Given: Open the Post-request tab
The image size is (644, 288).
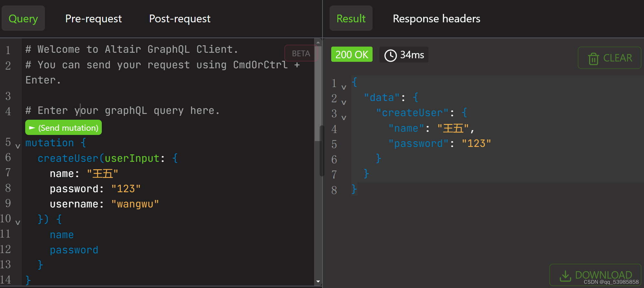Looking at the screenshot, I should point(180,18).
